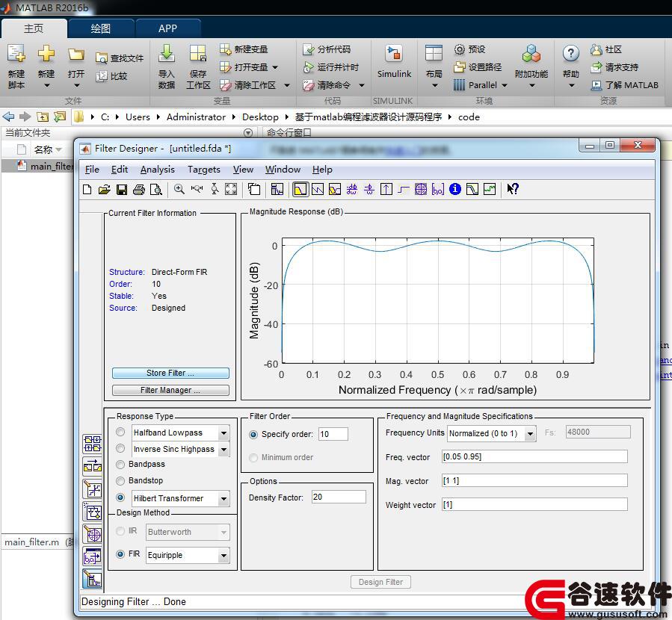Show Group Delay Response icon
672x620 pixels.
[352, 189]
